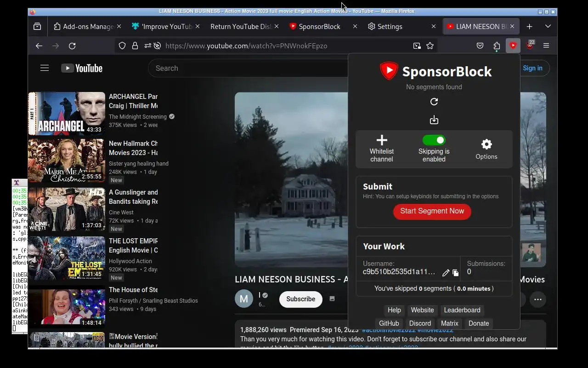
Task: Click Sign in button
Action: pyautogui.click(x=532, y=68)
